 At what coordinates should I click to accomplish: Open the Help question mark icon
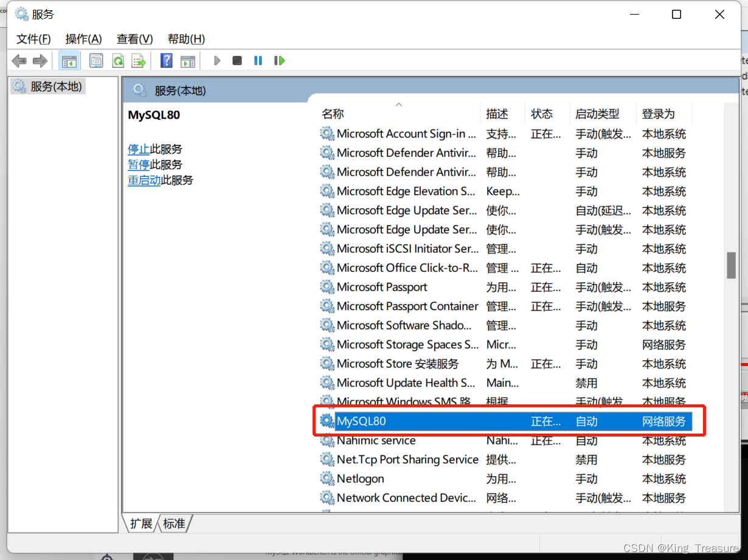pyautogui.click(x=167, y=61)
